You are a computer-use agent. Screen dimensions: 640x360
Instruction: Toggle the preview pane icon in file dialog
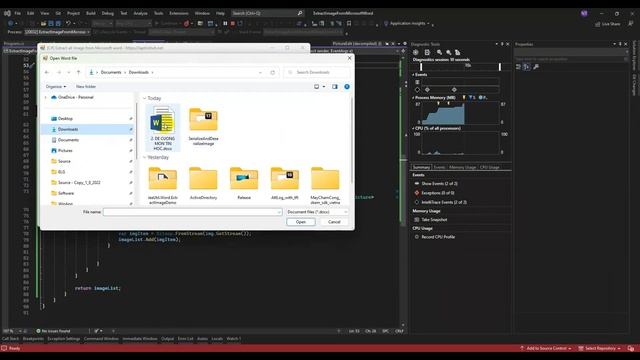pyautogui.click(x=335, y=87)
